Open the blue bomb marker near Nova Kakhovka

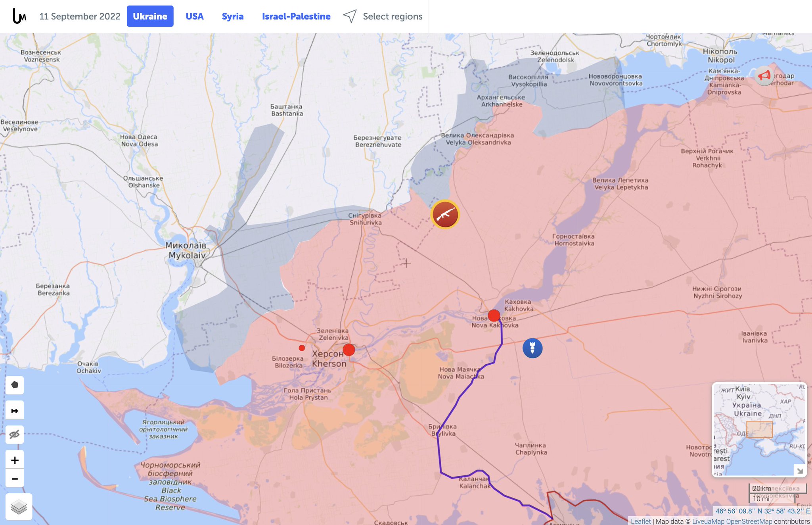point(532,348)
